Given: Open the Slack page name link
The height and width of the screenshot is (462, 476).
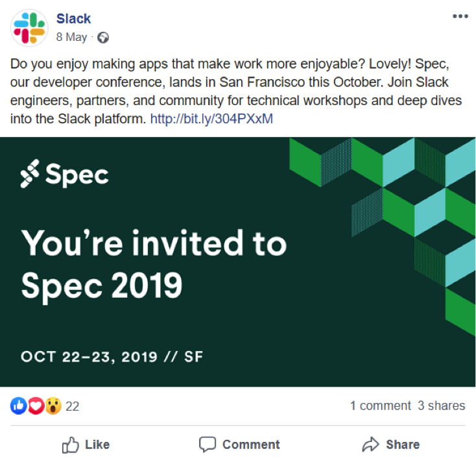Looking at the screenshot, I should click(73, 19).
